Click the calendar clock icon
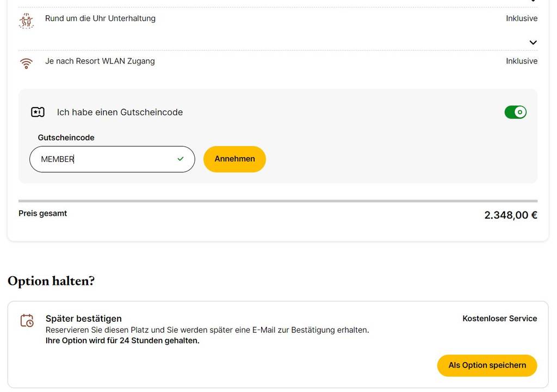Screen dimensions: 557x392 [x=27, y=320]
